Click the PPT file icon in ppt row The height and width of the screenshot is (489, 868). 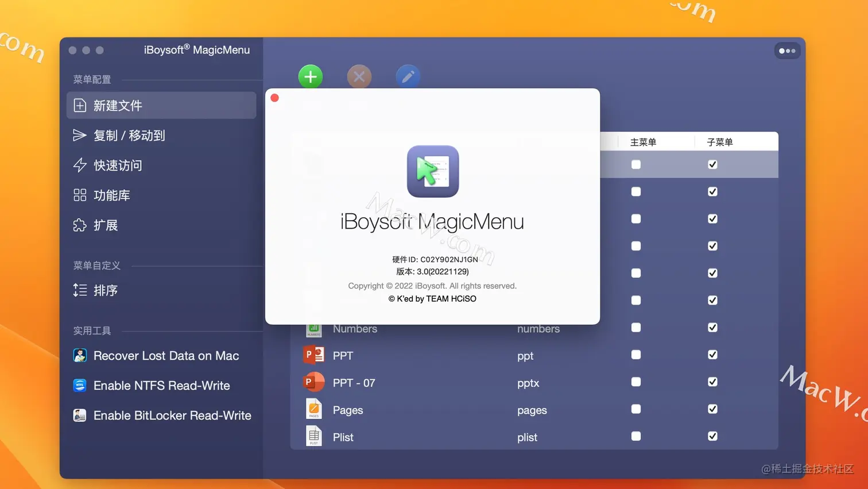[x=313, y=355]
